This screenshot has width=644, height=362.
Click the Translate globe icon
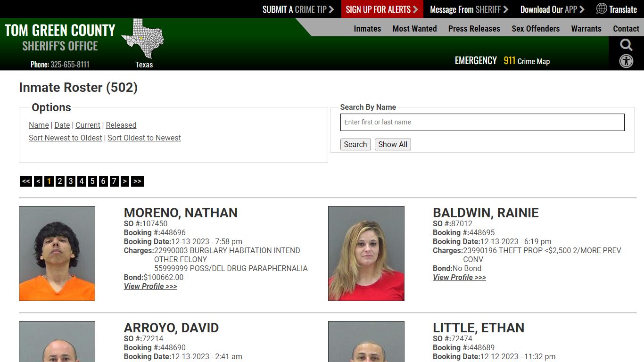click(x=602, y=8)
